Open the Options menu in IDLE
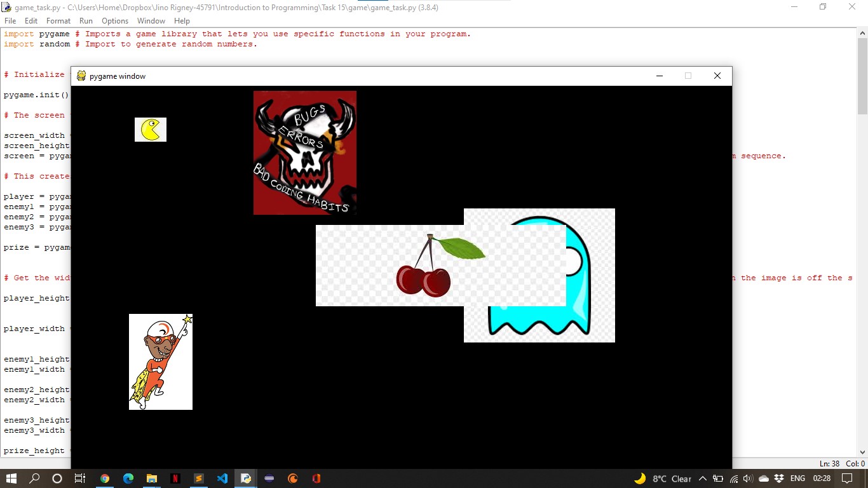The image size is (868, 488). tap(115, 21)
